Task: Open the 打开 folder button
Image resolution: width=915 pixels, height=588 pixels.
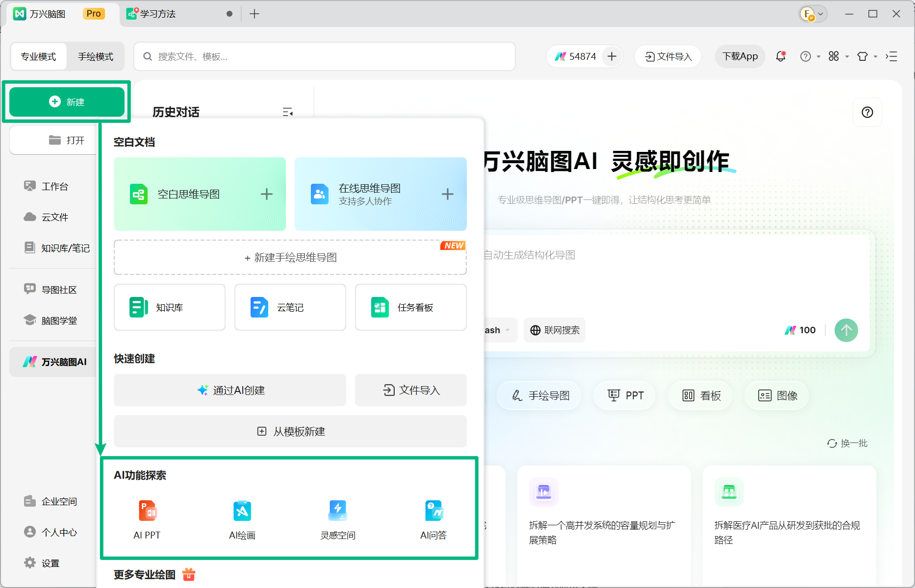Action: pos(54,141)
